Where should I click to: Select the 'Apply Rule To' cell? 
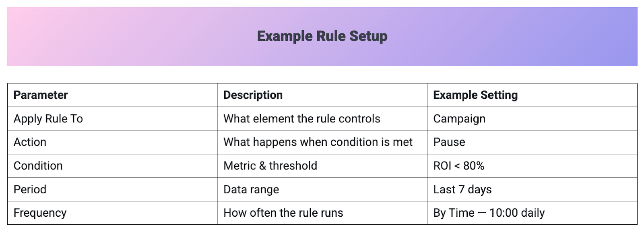pyautogui.click(x=48, y=119)
